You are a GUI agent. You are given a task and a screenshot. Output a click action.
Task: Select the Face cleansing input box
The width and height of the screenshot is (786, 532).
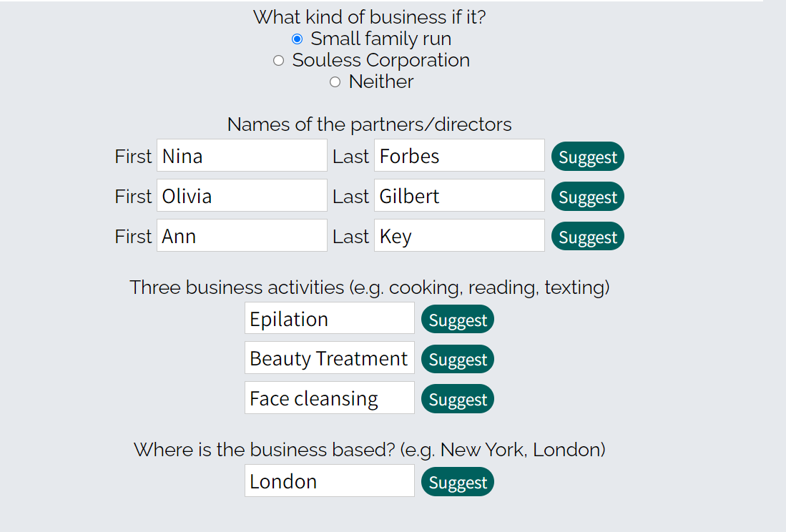329,398
